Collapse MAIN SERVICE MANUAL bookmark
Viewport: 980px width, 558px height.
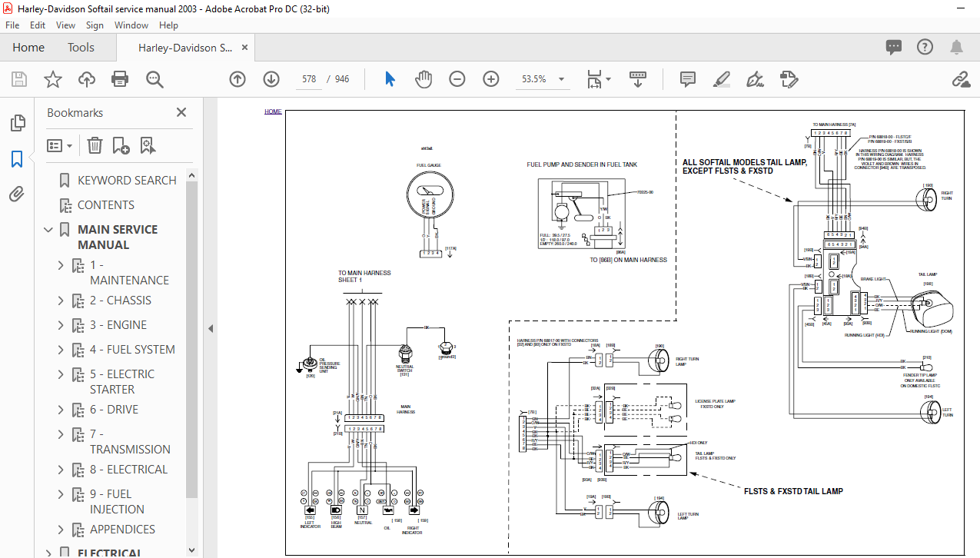point(49,230)
